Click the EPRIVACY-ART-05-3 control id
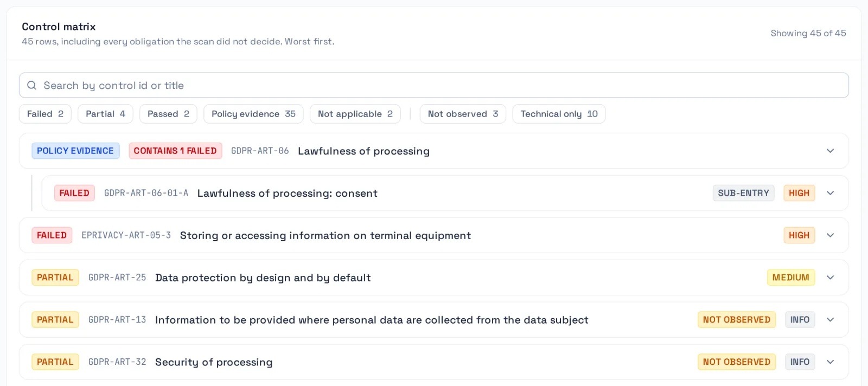Image resolution: width=868 pixels, height=386 pixels. coord(126,235)
